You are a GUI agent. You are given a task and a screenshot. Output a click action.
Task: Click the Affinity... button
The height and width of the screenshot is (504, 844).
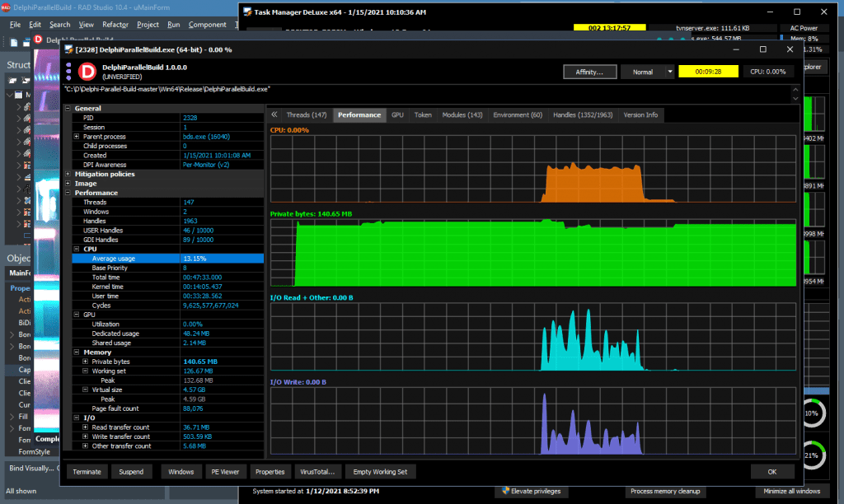590,72
